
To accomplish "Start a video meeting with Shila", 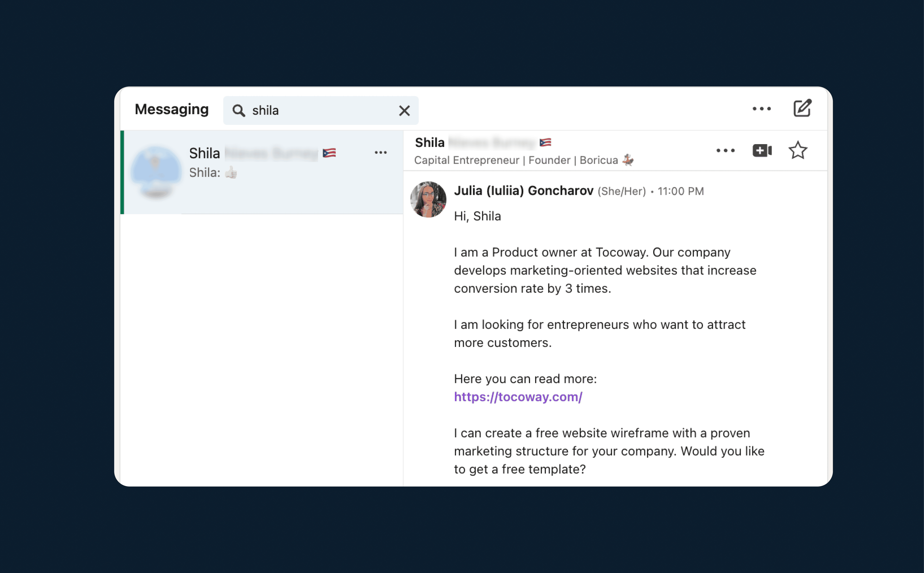I will (762, 150).
